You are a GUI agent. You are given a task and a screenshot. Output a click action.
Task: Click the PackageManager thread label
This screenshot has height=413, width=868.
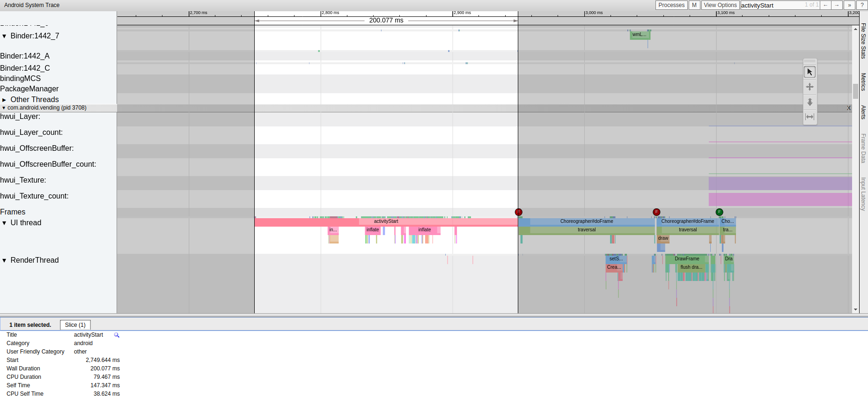[x=29, y=89]
